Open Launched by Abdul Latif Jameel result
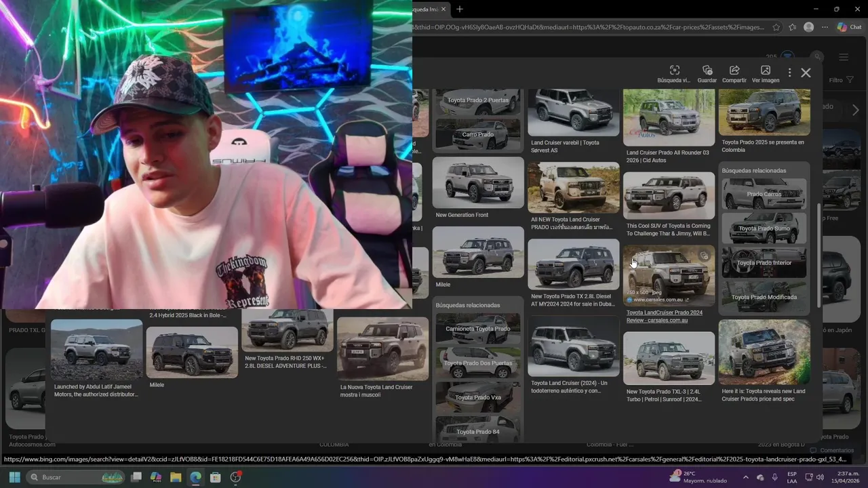The height and width of the screenshot is (488, 868). tap(96, 350)
